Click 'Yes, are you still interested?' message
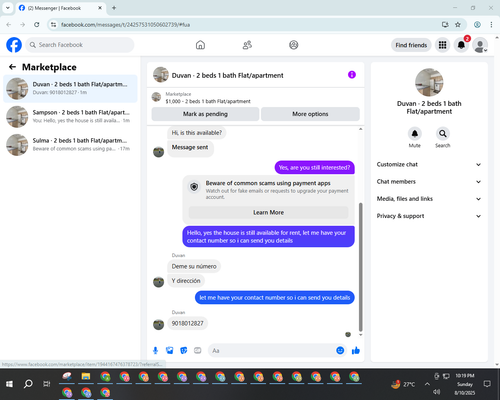The height and width of the screenshot is (400, 500). click(x=314, y=167)
